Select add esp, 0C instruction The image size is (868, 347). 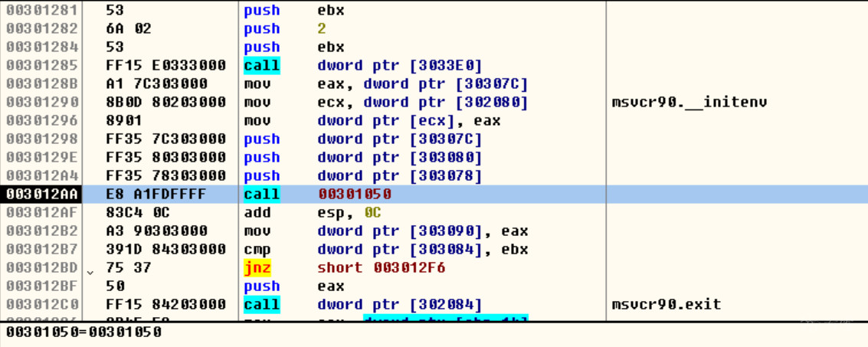tap(313, 212)
